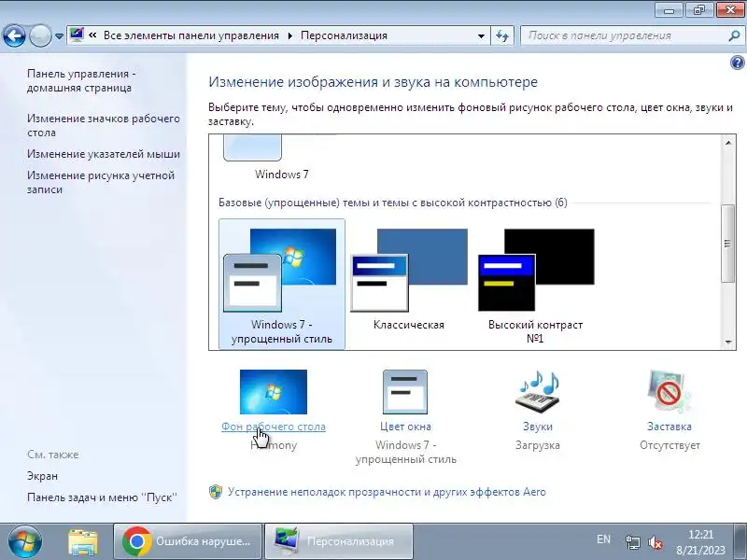The height and width of the screenshot is (560, 747).
Task: Select the Высокий контраст №1 theme
Action: coord(535,285)
